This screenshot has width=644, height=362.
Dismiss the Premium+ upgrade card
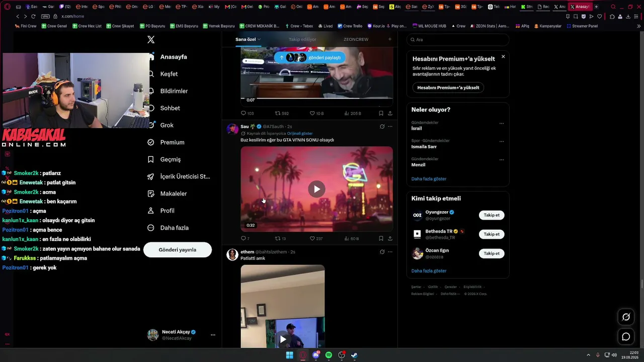(x=503, y=57)
